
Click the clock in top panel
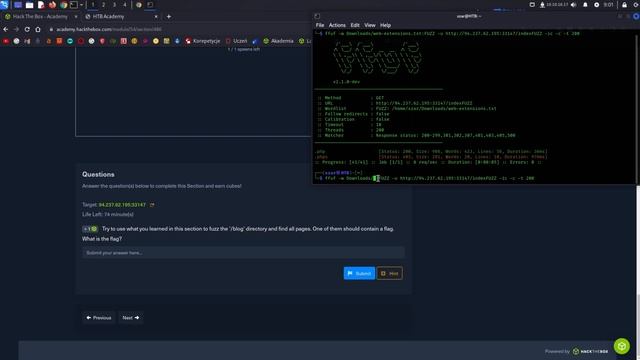608,5
